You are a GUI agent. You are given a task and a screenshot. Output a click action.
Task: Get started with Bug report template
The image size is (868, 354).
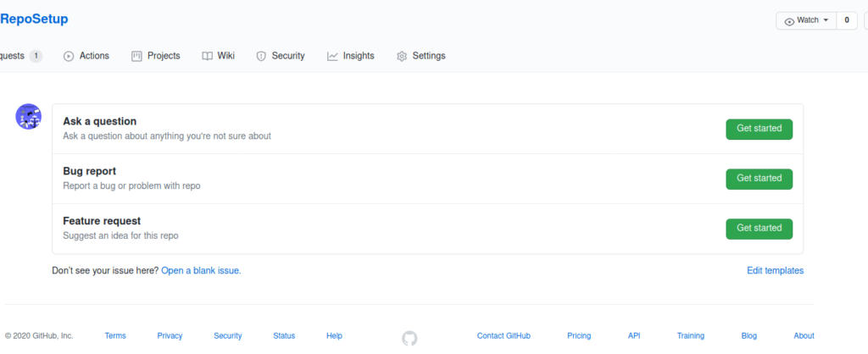click(x=759, y=179)
